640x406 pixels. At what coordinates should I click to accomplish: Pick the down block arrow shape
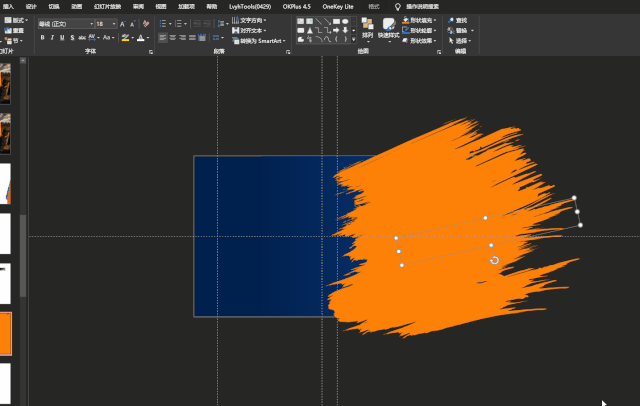(345, 30)
